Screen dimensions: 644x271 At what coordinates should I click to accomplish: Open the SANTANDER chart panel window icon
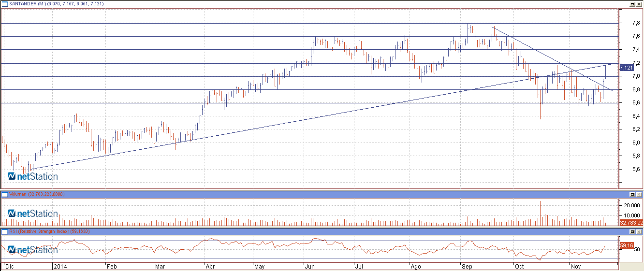[4, 4]
